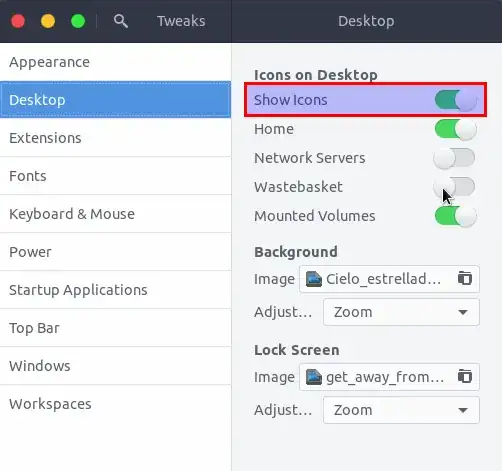
Task: Select Appearance in the sidebar
Action: click(115, 62)
